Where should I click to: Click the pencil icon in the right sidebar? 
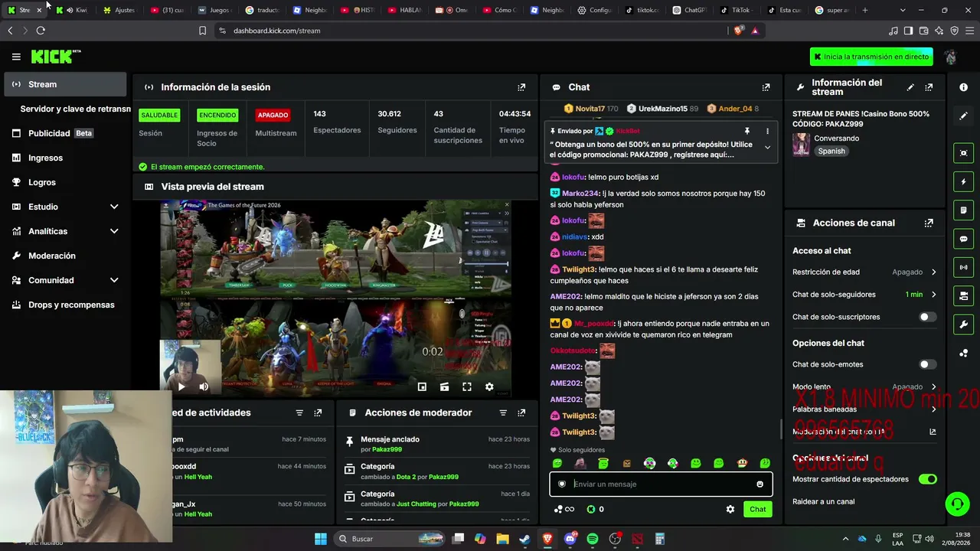point(963,116)
